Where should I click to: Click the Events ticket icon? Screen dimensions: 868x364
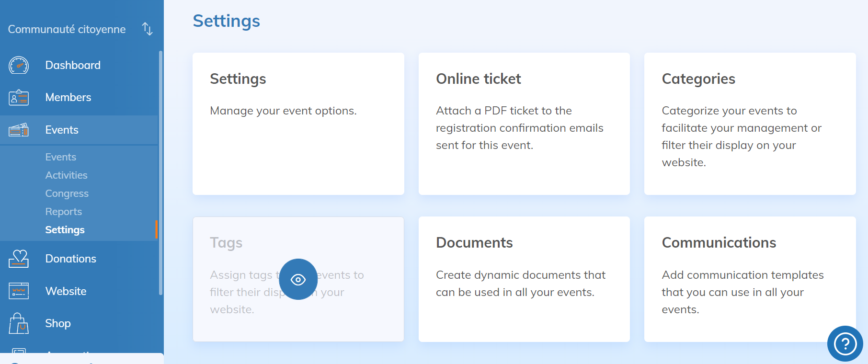pos(19,130)
